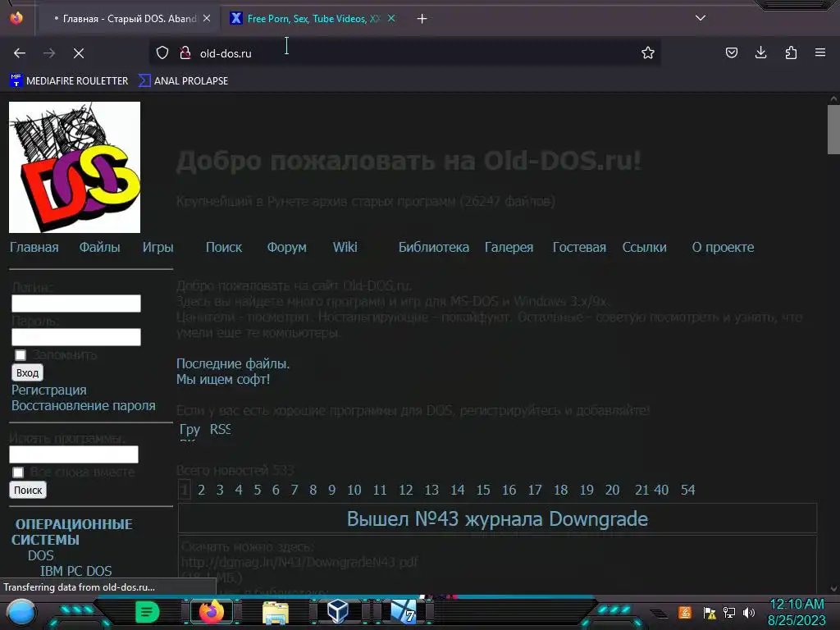
Task: Open 'Вышел №43 журнала Downgrade' headline
Action: 497,518
